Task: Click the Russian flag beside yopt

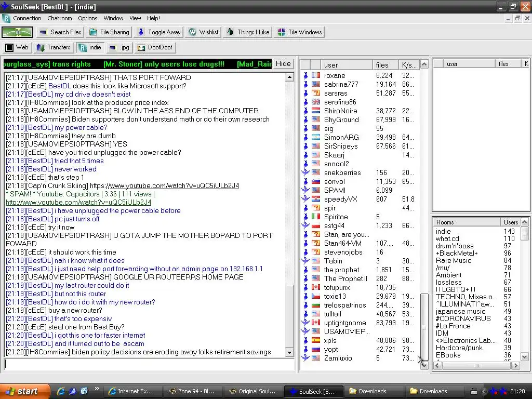Action: (x=316, y=349)
